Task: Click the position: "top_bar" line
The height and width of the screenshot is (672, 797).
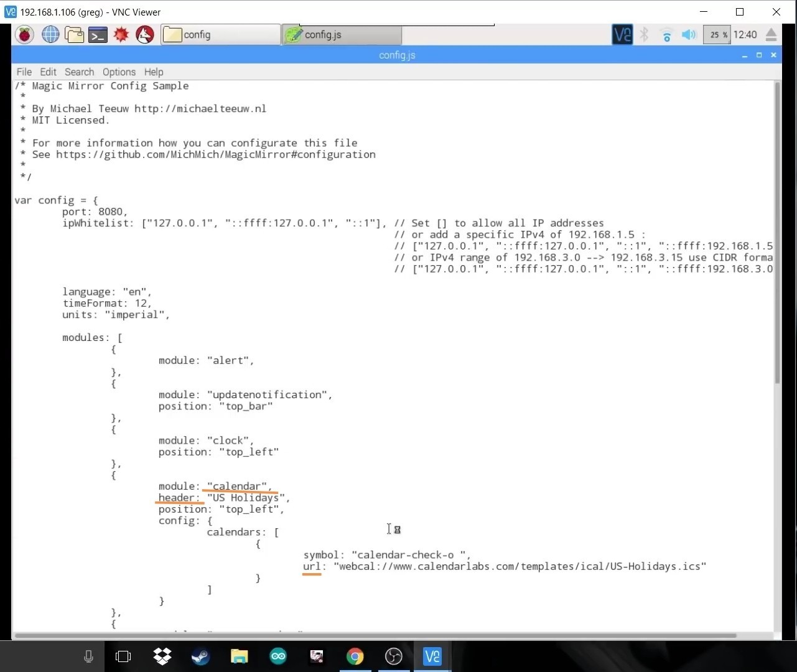Action: [x=215, y=406]
